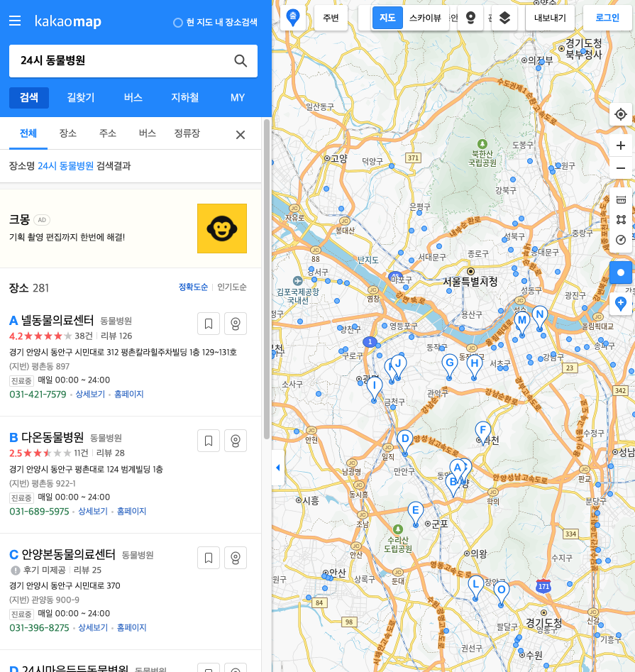The height and width of the screenshot is (672, 635).
Task: Zoom in the map
Action: (x=621, y=145)
